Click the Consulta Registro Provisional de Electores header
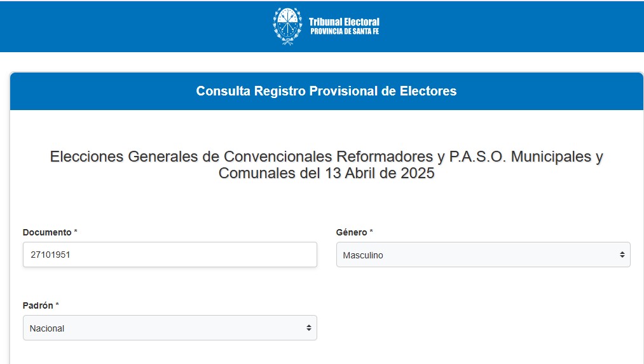This screenshot has width=644, height=364. (326, 91)
